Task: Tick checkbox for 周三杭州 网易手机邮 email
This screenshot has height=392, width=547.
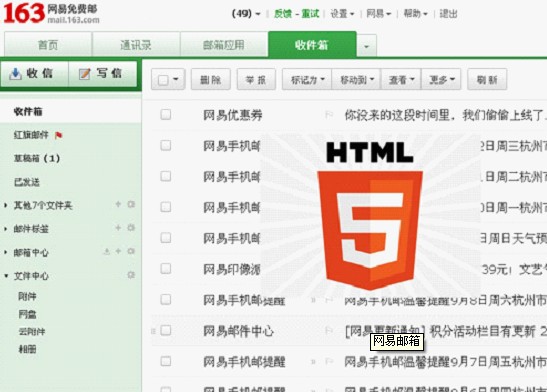Action: tap(166, 145)
